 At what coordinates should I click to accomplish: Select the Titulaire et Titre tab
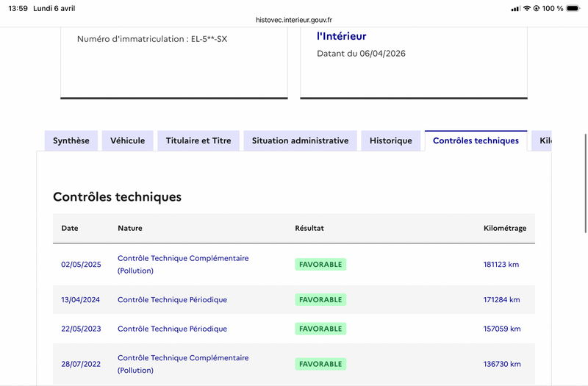tap(198, 140)
